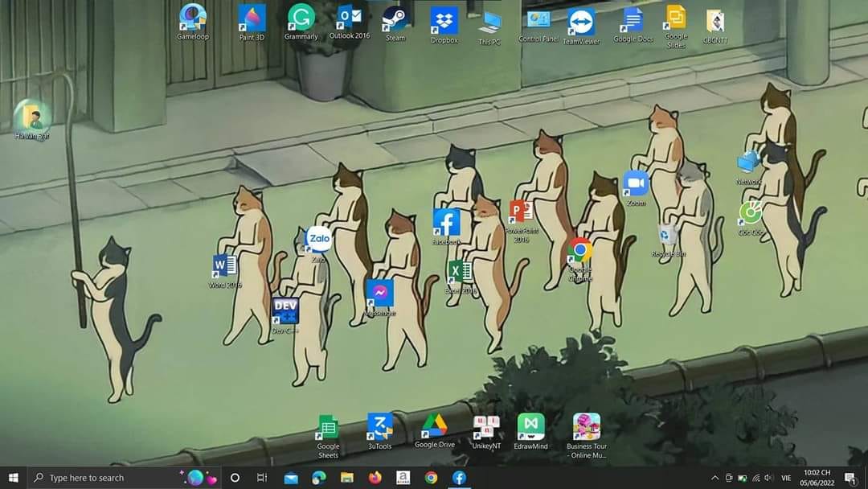Select the Recycle Bin icon
This screenshot has height=489, width=868.
(x=668, y=237)
